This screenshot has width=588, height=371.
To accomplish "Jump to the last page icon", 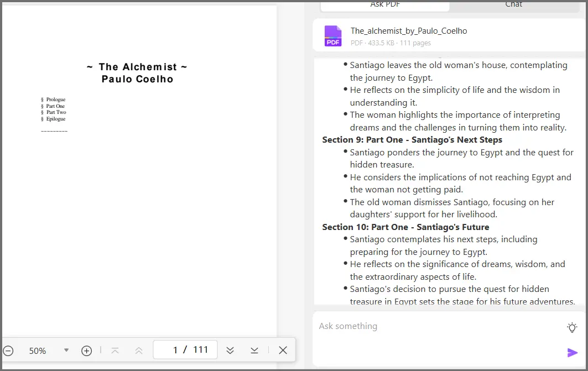I will 254,350.
